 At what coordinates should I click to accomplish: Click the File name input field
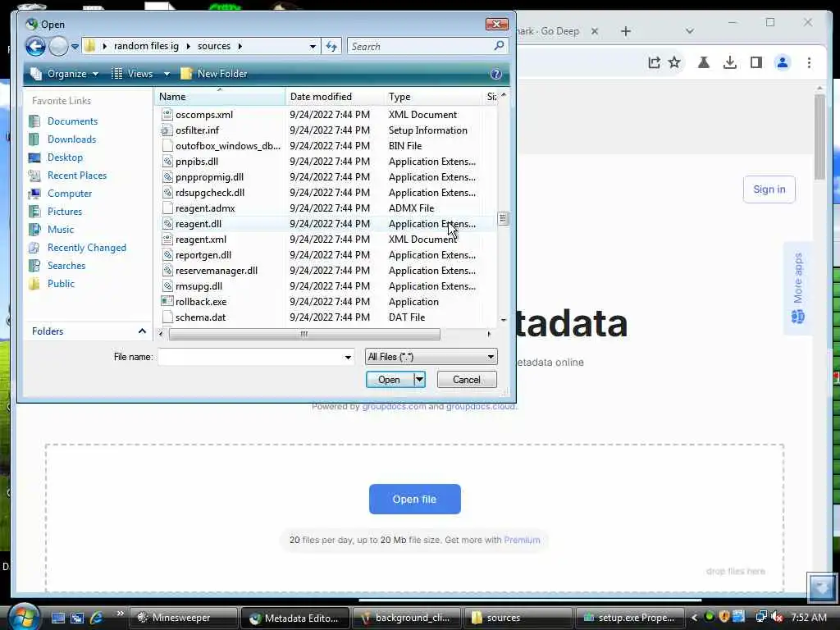249,357
